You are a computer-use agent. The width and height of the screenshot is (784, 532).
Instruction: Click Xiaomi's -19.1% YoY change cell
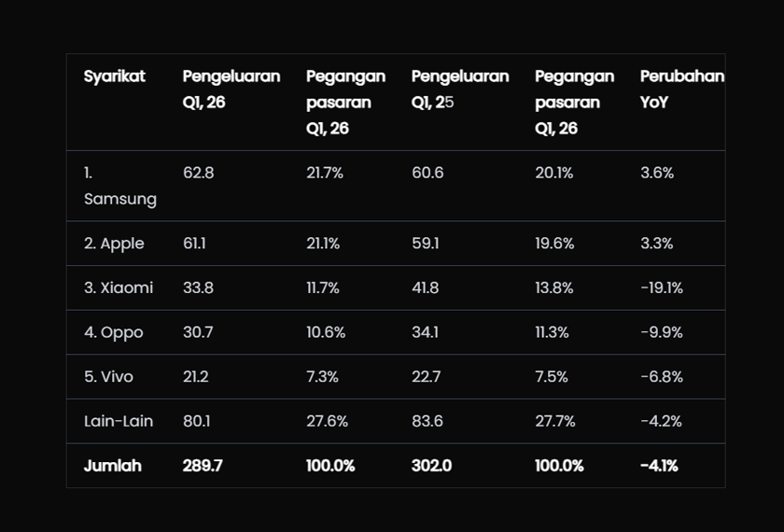[662, 287]
